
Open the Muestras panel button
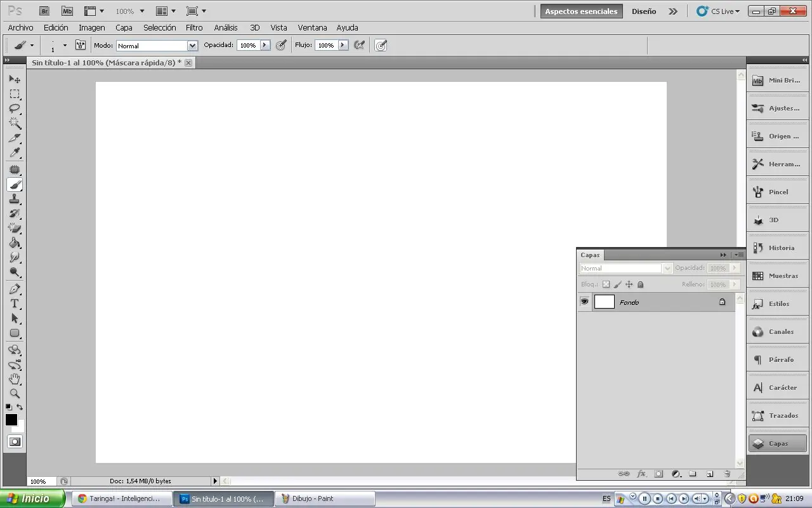pos(778,276)
